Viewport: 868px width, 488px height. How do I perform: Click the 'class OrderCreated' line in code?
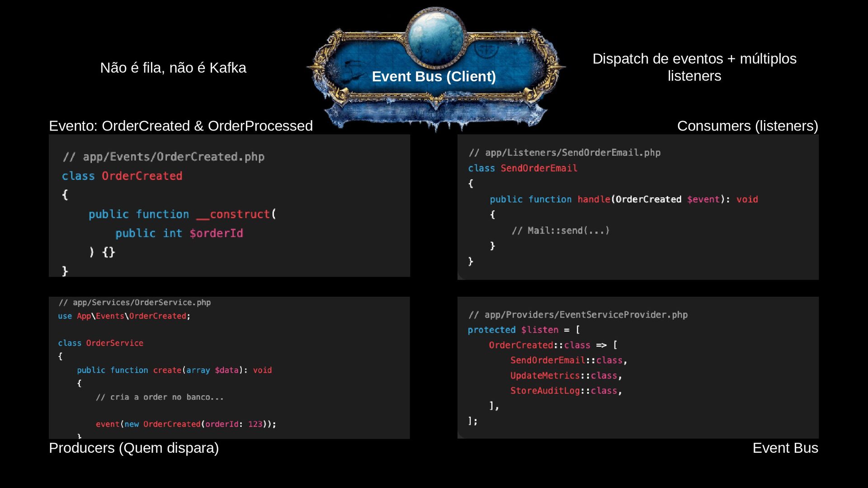122,176
